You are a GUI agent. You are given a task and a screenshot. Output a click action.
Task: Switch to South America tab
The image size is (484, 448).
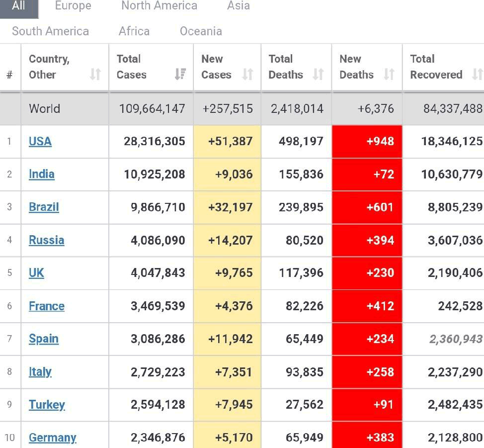click(x=50, y=31)
